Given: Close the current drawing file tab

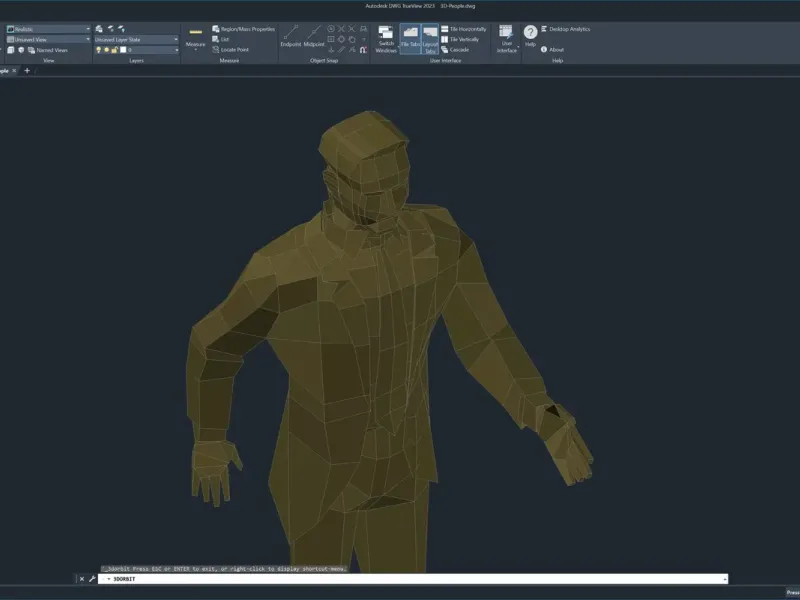Looking at the screenshot, I should 13,70.
